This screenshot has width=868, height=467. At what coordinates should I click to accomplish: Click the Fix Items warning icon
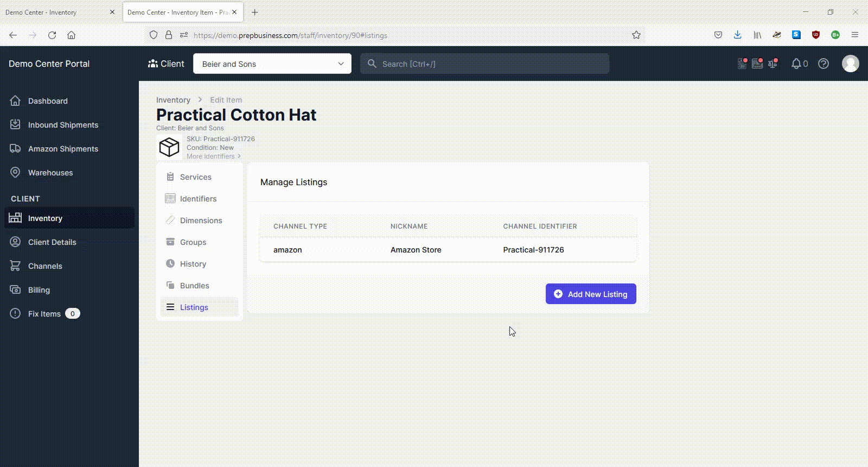pos(15,313)
